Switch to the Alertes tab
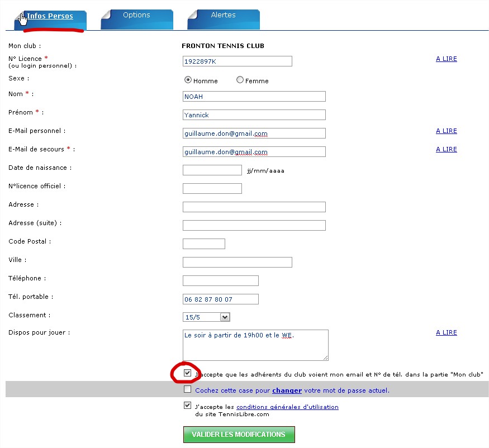The image size is (489, 448). tap(224, 20)
